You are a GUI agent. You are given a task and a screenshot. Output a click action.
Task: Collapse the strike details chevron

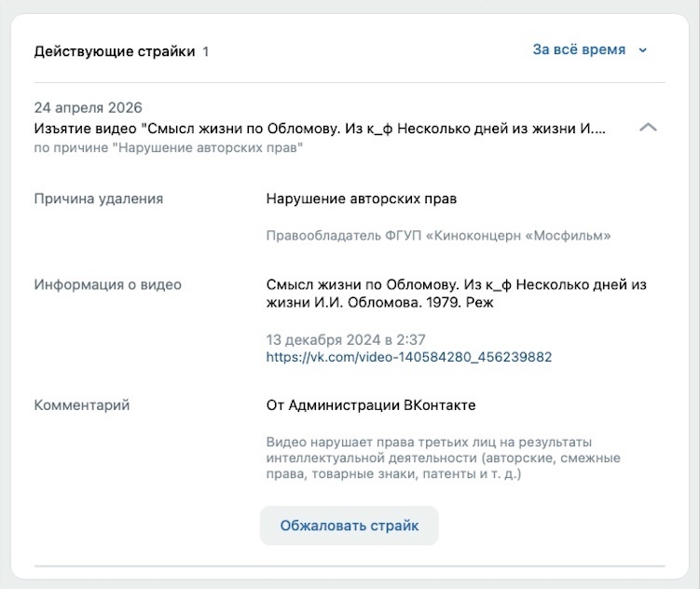click(x=648, y=128)
